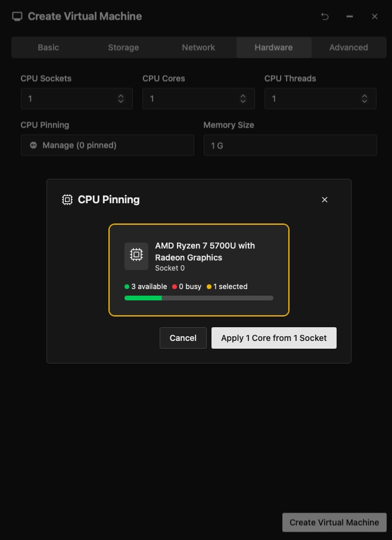The width and height of the screenshot is (392, 540).
Task: Click the undo arrow icon in title bar
Action: pyautogui.click(x=325, y=17)
